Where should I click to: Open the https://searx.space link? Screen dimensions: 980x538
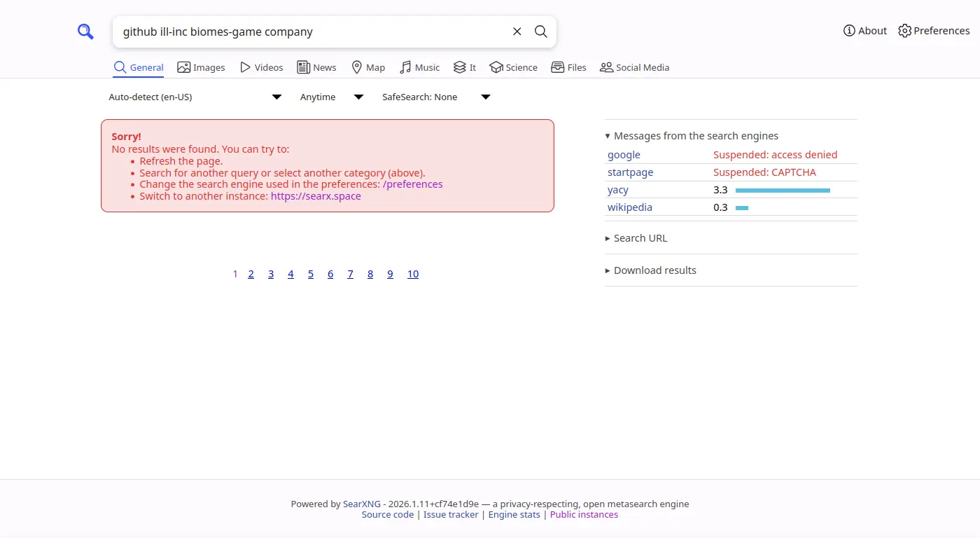tap(316, 196)
